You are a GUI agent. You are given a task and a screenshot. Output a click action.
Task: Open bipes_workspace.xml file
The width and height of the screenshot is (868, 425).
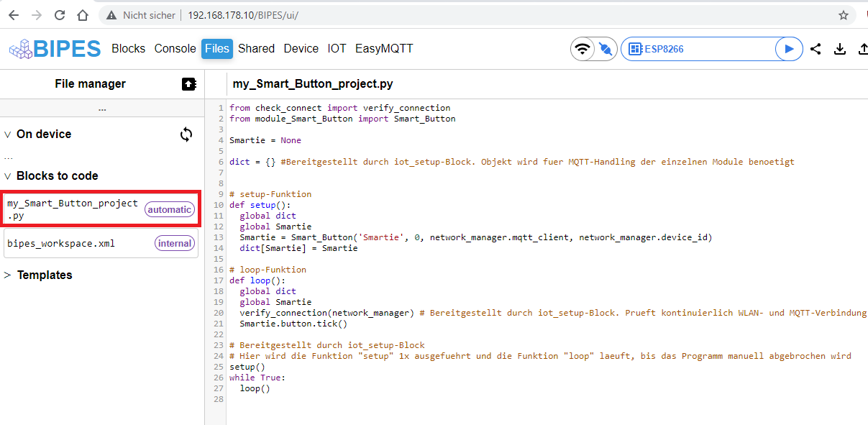click(x=101, y=243)
